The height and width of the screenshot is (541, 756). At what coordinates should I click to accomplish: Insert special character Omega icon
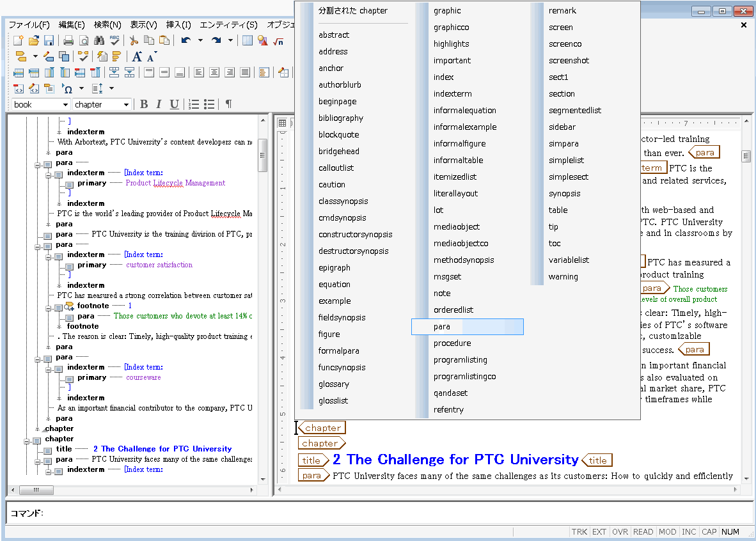click(x=68, y=89)
